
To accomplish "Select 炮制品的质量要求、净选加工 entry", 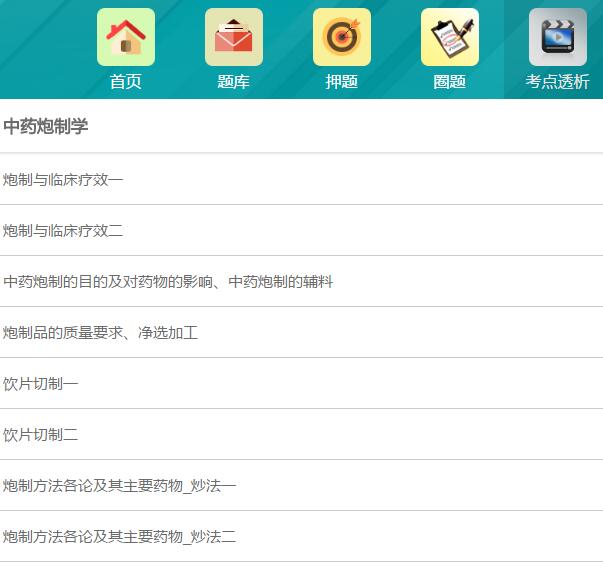I will 100,333.
